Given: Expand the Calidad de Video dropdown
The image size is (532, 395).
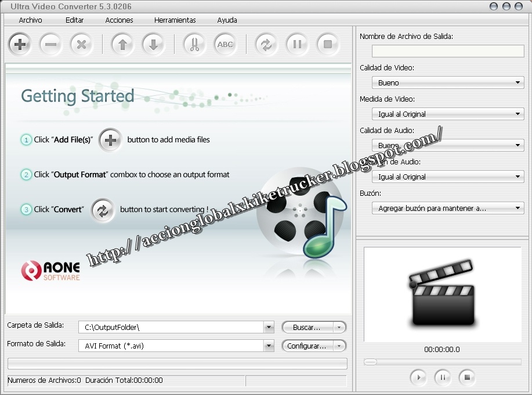Looking at the screenshot, I should click(517, 82).
